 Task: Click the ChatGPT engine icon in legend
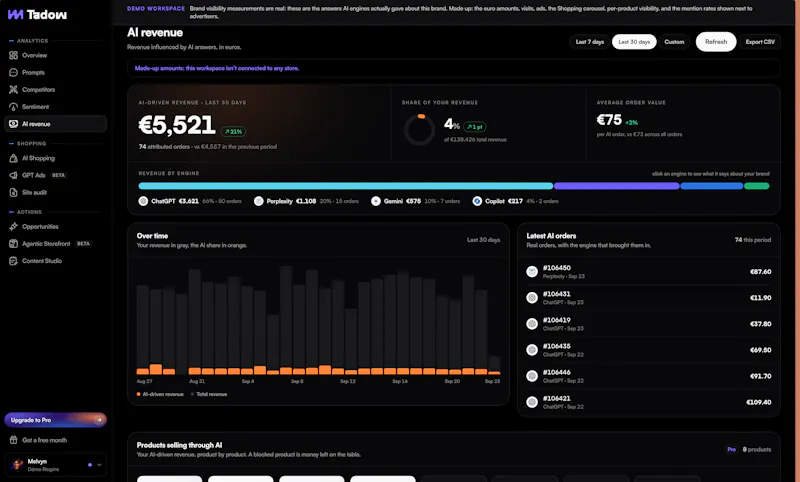pos(143,201)
